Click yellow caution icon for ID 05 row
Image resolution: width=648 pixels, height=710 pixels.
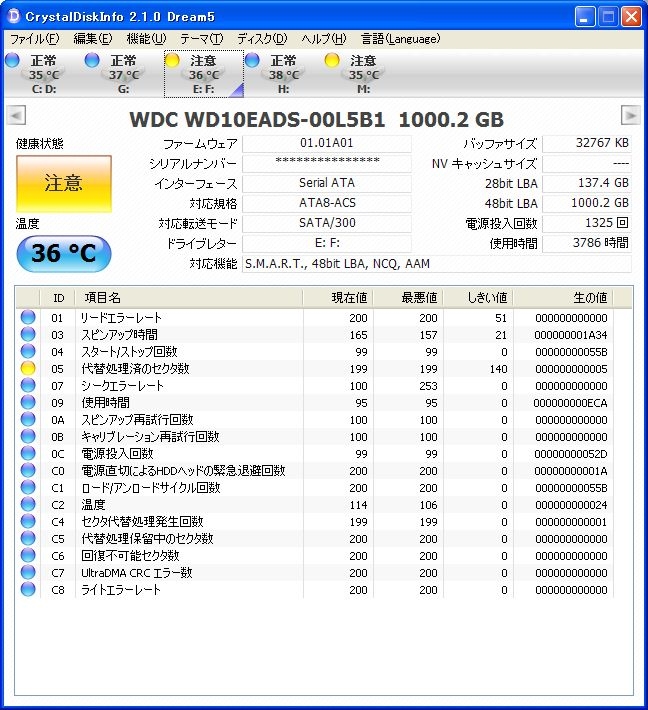(28, 368)
